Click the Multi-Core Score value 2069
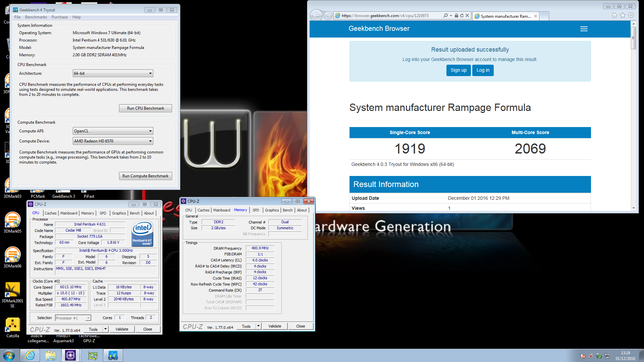The image size is (644, 362). [530, 149]
